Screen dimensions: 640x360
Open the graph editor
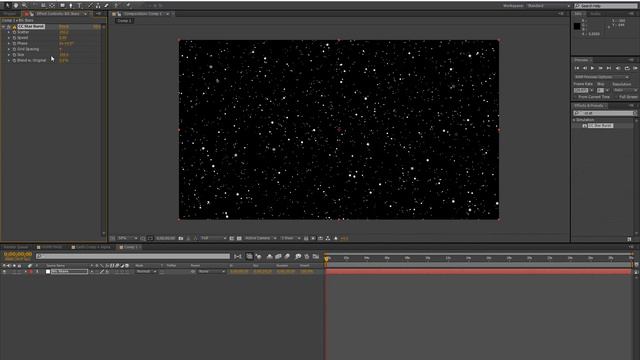coord(316,256)
